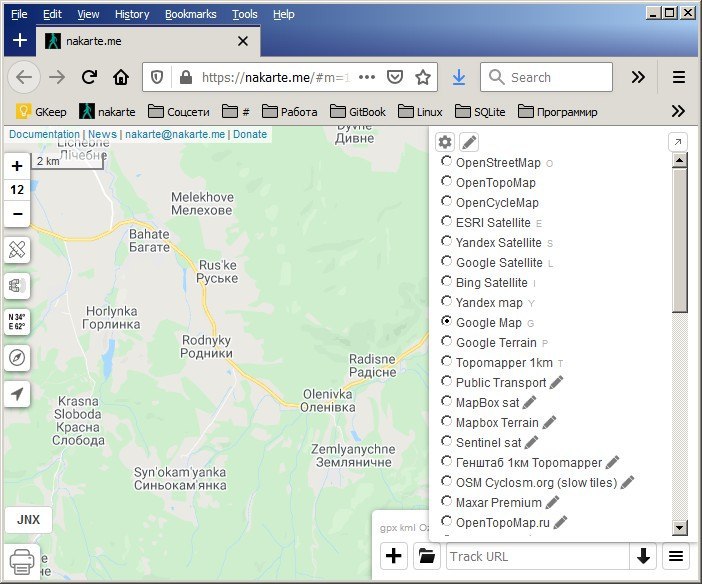
Task: Open the SQLite bookmarks folder
Action: [480, 112]
